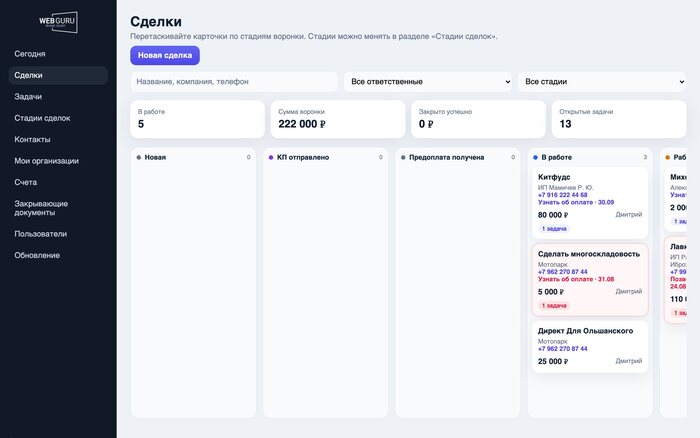The image size is (700, 438).
Task: Click the purple dot beside КП отправлено
Action: tap(271, 157)
